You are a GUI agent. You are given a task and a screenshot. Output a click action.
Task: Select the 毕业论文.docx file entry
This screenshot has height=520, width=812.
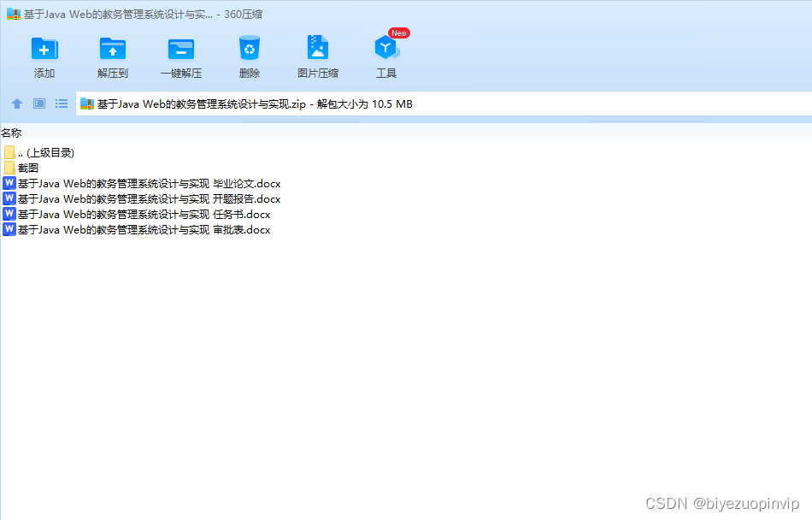tap(145, 183)
